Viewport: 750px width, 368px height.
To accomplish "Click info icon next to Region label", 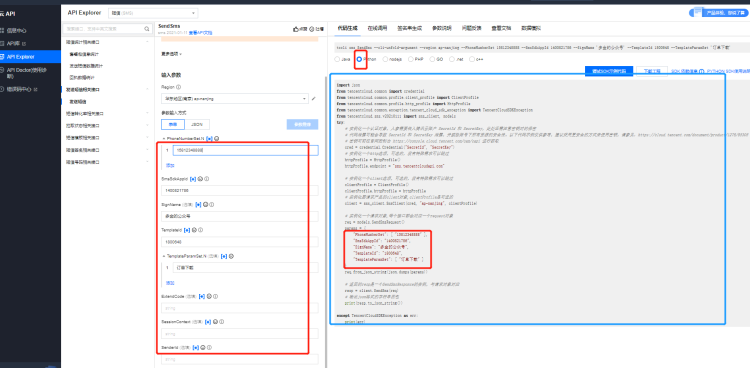I will [x=178, y=88].
